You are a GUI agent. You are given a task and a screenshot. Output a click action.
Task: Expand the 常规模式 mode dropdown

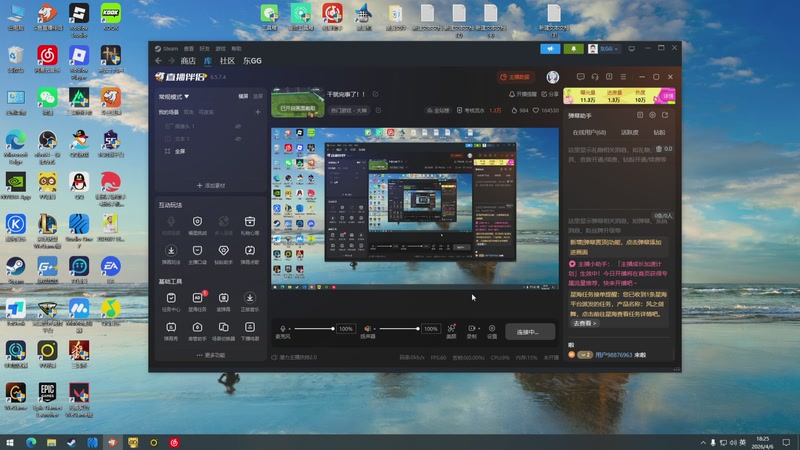pos(174,96)
